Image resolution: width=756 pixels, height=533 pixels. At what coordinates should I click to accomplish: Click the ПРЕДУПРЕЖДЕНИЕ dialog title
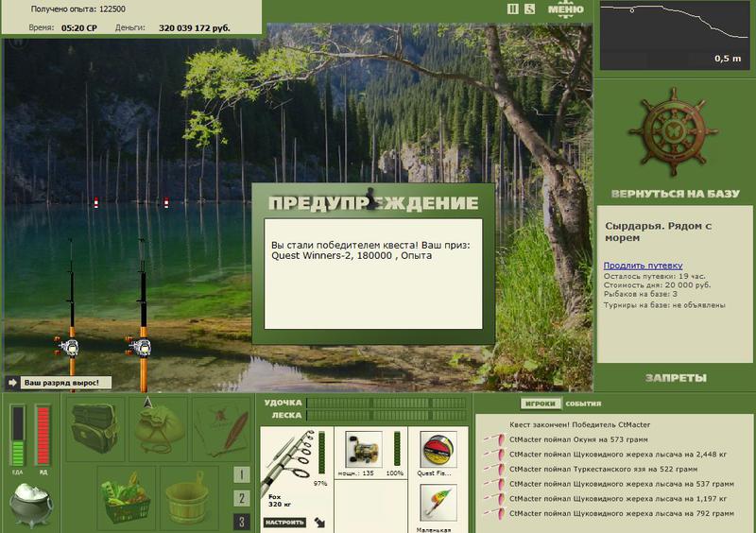373,203
